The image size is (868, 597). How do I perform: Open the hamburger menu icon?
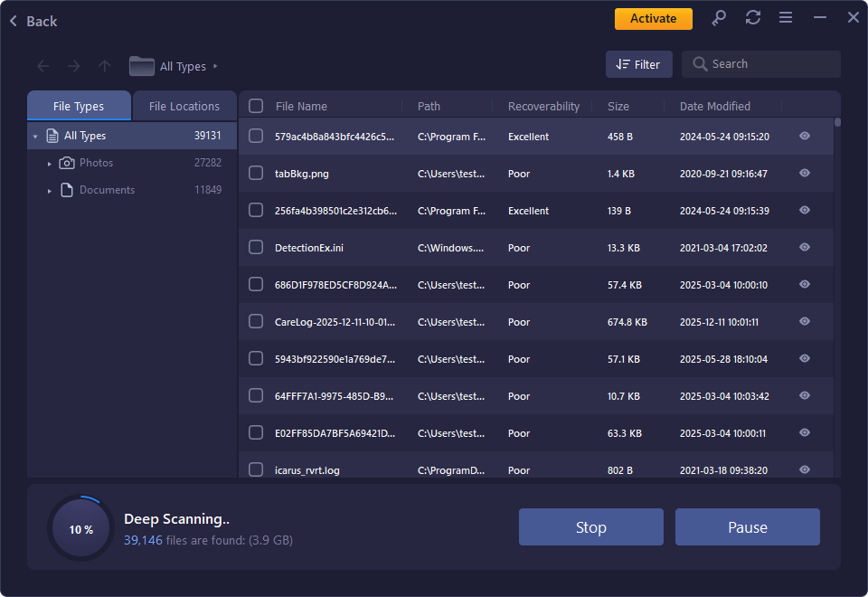pos(786,18)
